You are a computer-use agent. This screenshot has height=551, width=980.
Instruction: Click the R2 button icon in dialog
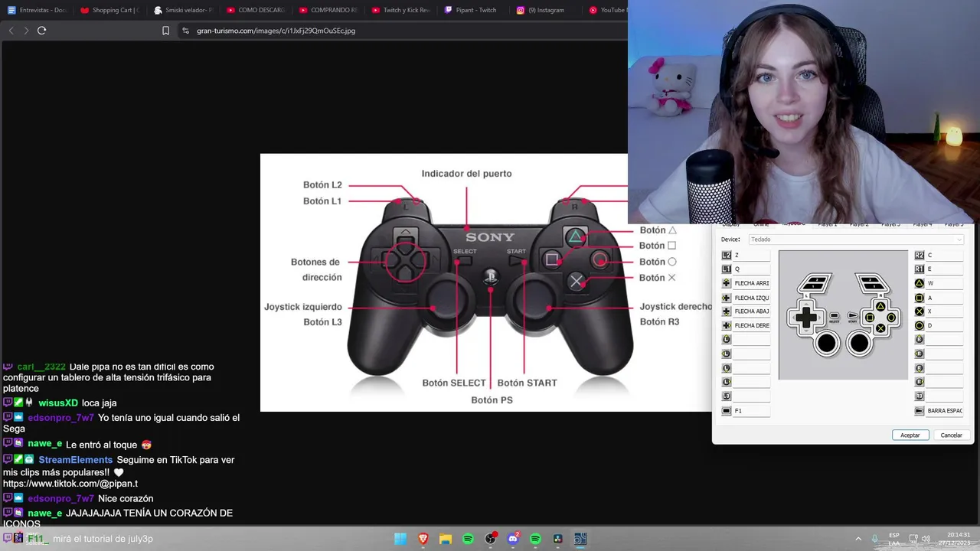920,255
